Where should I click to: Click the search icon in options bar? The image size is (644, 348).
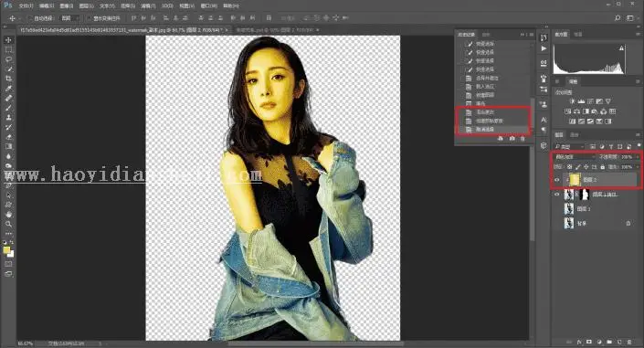tap(618, 18)
